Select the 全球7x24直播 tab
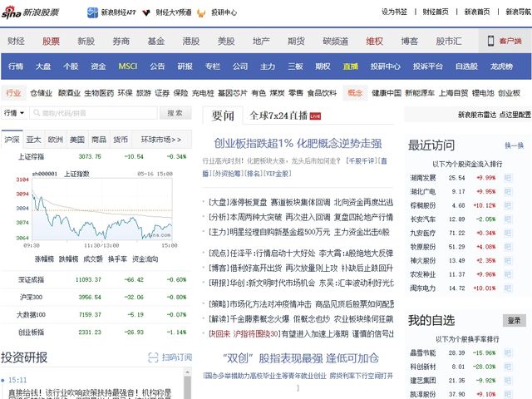Viewport: 532px width, 399px height. point(278,116)
